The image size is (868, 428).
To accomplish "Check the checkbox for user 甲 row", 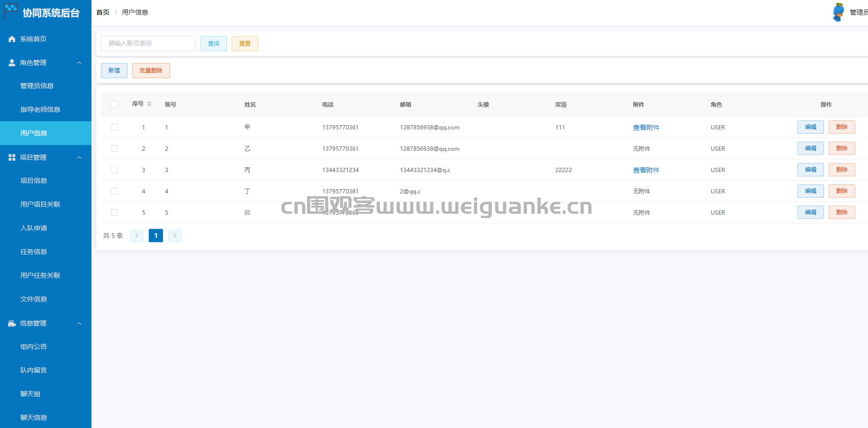I will click(x=114, y=127).
